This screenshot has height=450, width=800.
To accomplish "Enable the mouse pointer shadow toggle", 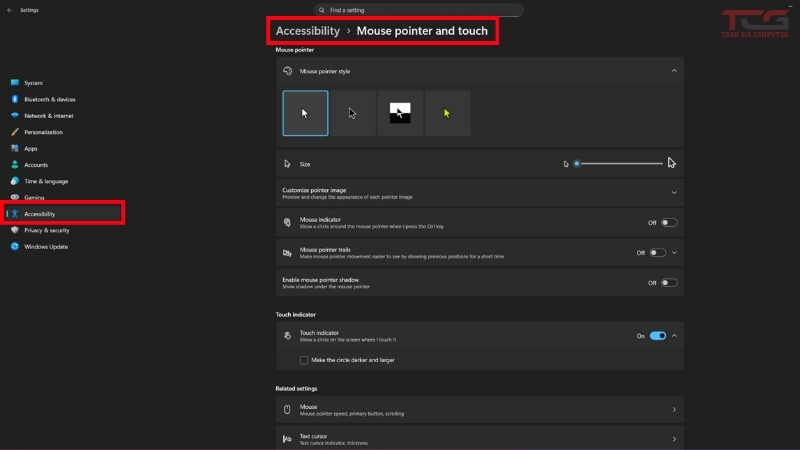I will point(669,283).
